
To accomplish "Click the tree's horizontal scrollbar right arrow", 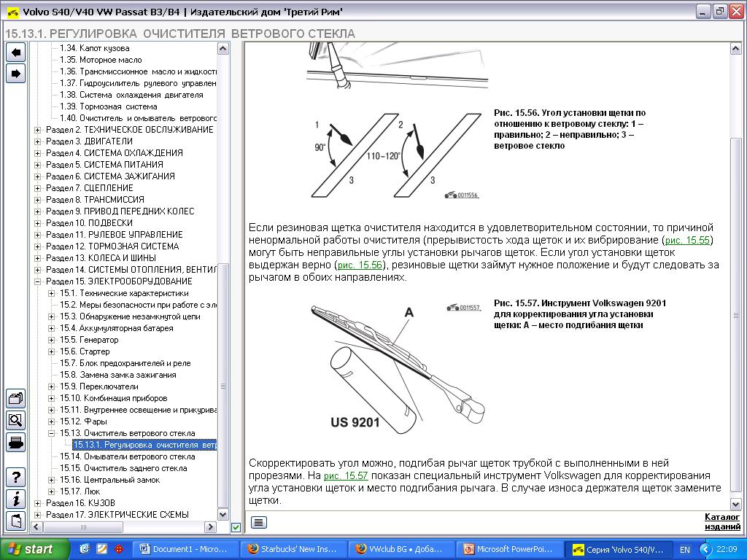I will click(x=210, y=526).
